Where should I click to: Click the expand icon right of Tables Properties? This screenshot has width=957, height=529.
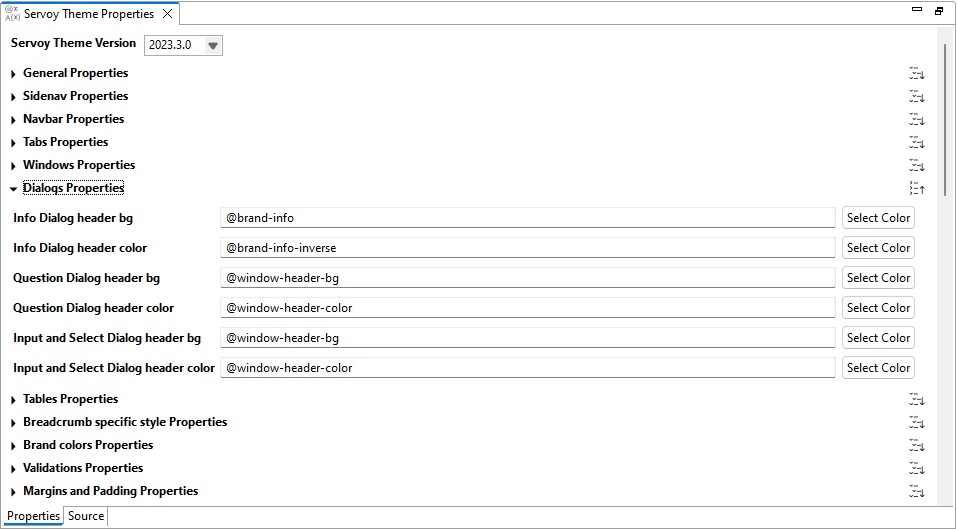pos(916,399)
